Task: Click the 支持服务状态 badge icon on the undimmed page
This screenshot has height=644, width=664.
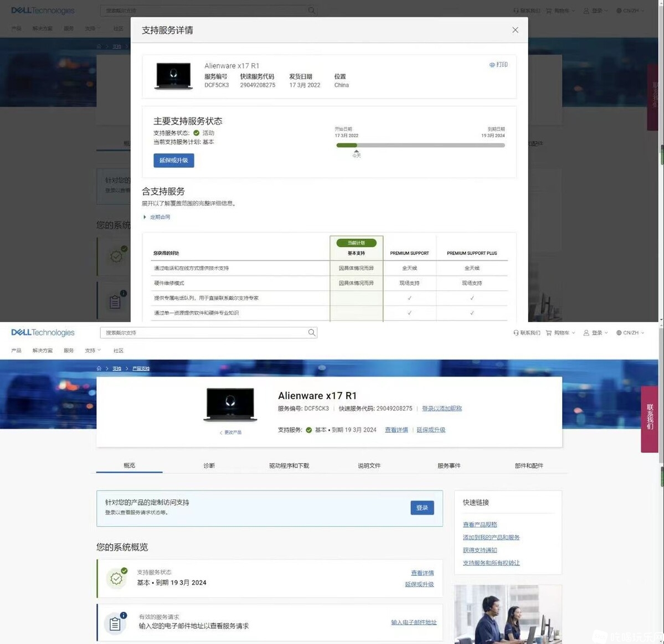Action: (x=117, y=578)
